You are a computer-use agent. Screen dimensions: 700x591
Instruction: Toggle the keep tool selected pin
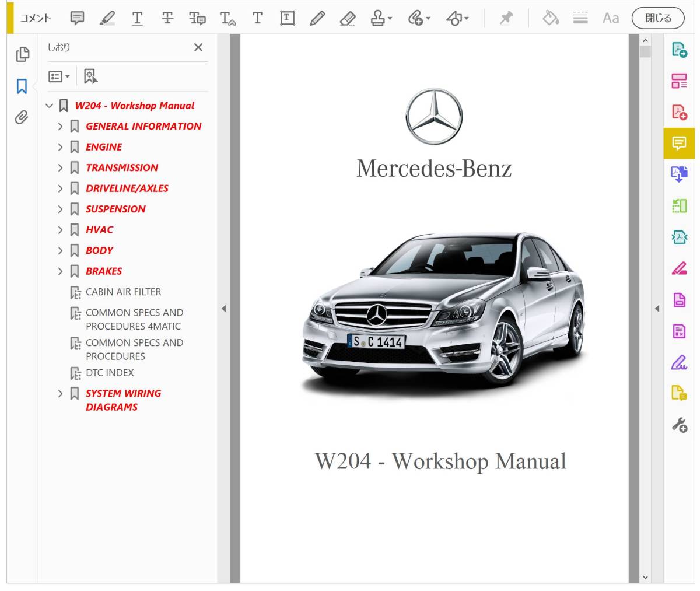(x=506, y=18)
